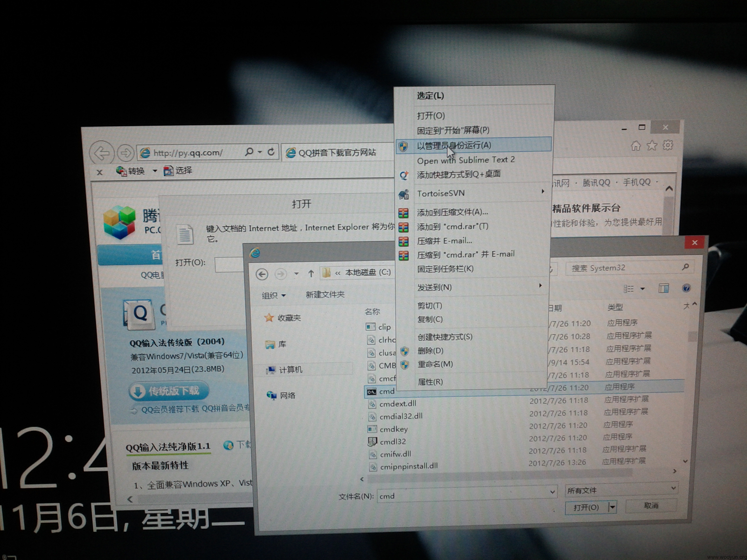
Task: Select the cmd file icon in list
Action: pos(371,392)
